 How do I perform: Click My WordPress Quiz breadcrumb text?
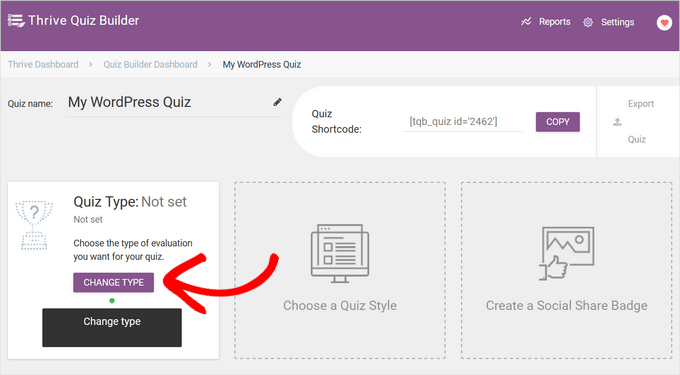tap(262, 65)
